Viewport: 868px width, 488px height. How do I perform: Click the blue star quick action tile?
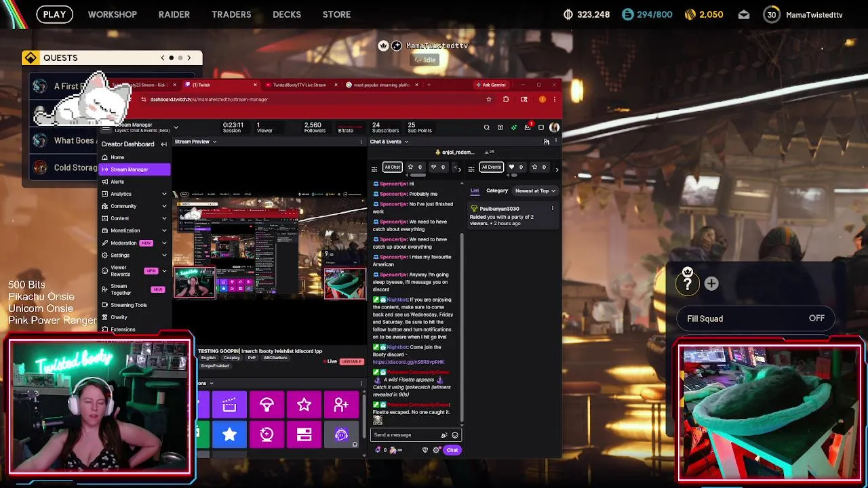pos(229,434)
